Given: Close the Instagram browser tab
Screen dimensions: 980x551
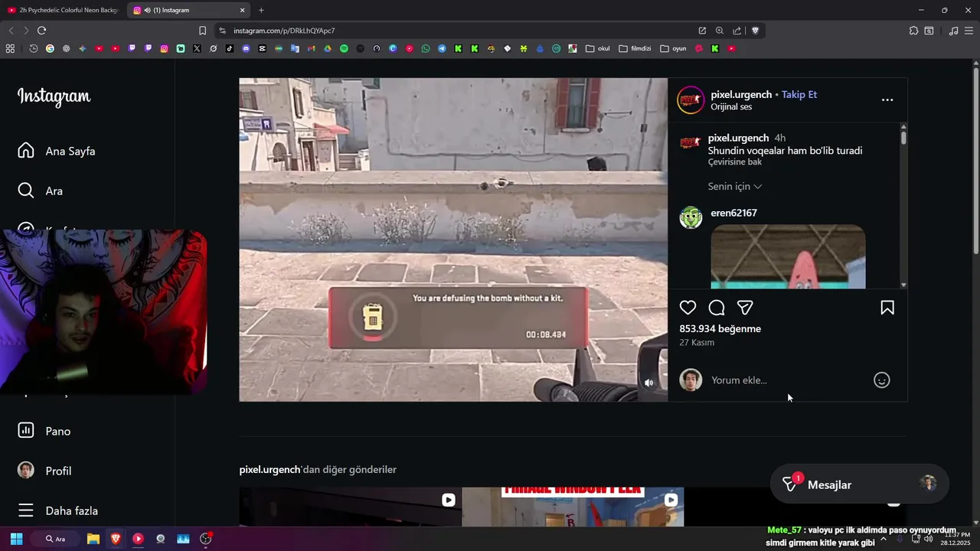Looking at the screenshot, I should (x=243, y=10).
